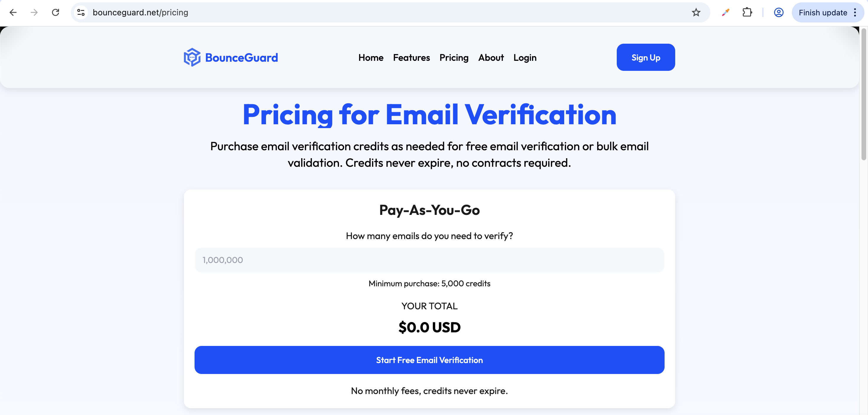This screenshot has height=415, width=868.
Task: Open the Features nav link
Action: click(411, 58)
